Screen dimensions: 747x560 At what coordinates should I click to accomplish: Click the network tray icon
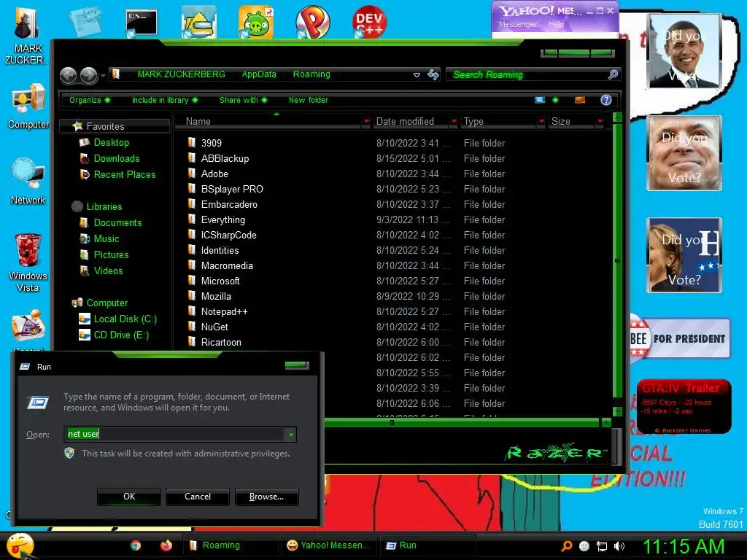click(x=602, y=546)
